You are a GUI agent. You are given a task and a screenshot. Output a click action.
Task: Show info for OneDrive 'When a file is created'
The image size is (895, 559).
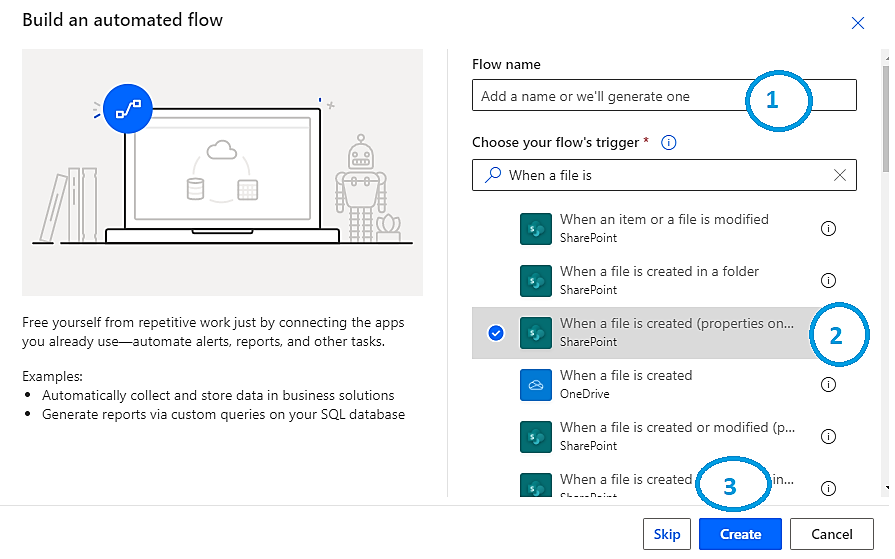828,385
